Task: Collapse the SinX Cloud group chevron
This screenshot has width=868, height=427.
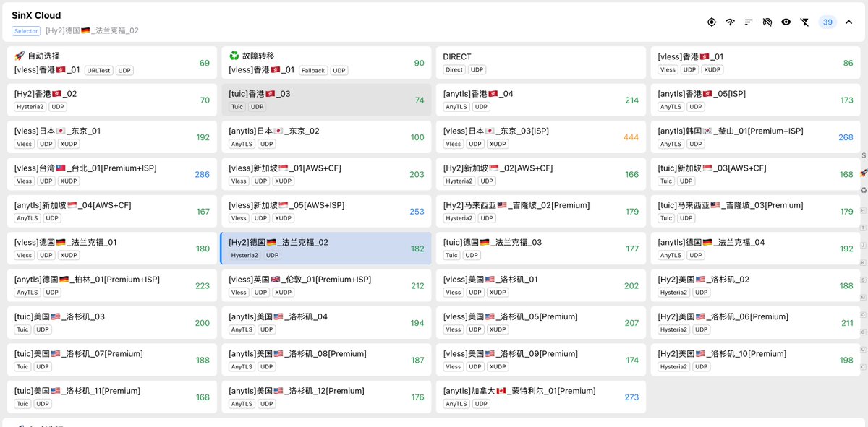Action: (x=849, y=22)
